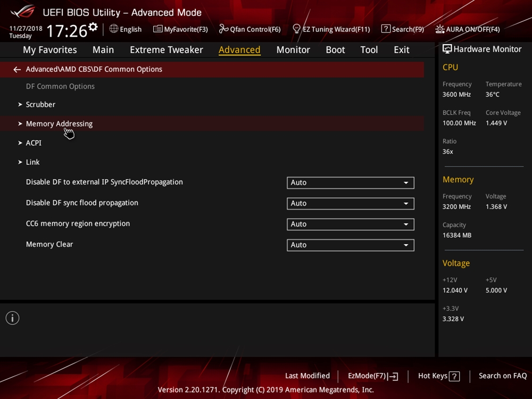Click CPU frequency value 3600 MHz
The width and height of the screenshot is (532, 399).
(456, 95)
